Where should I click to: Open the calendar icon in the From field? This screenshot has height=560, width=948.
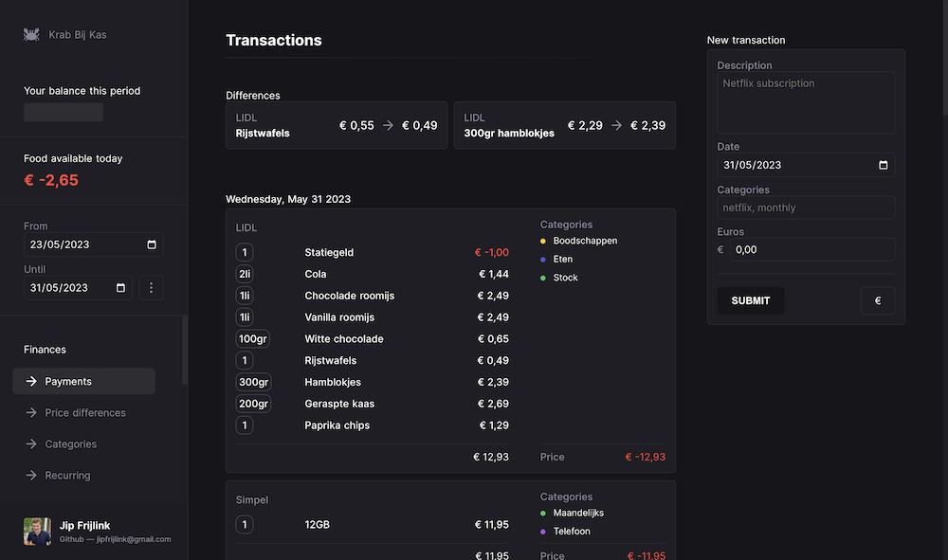(x=150, y=244)
